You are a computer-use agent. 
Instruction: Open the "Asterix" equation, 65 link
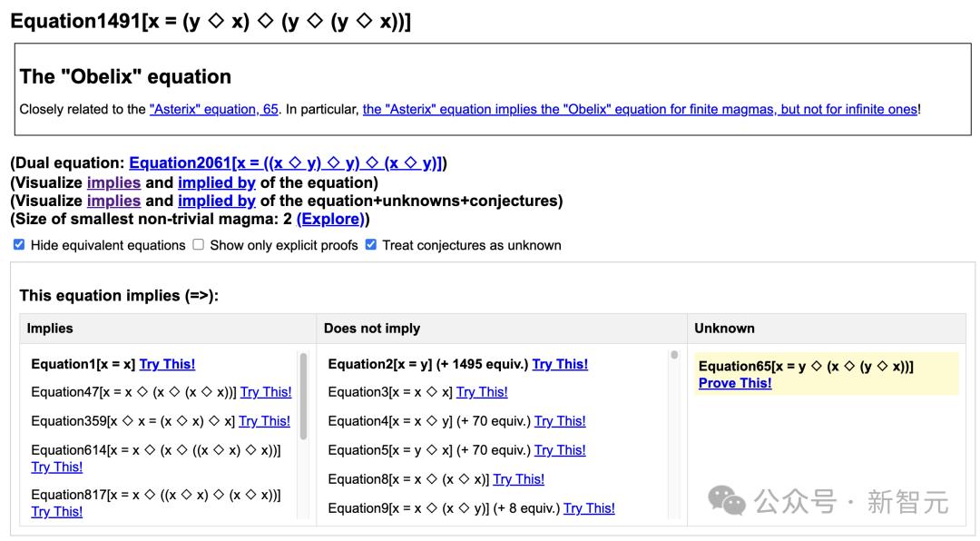click(213, 109)
